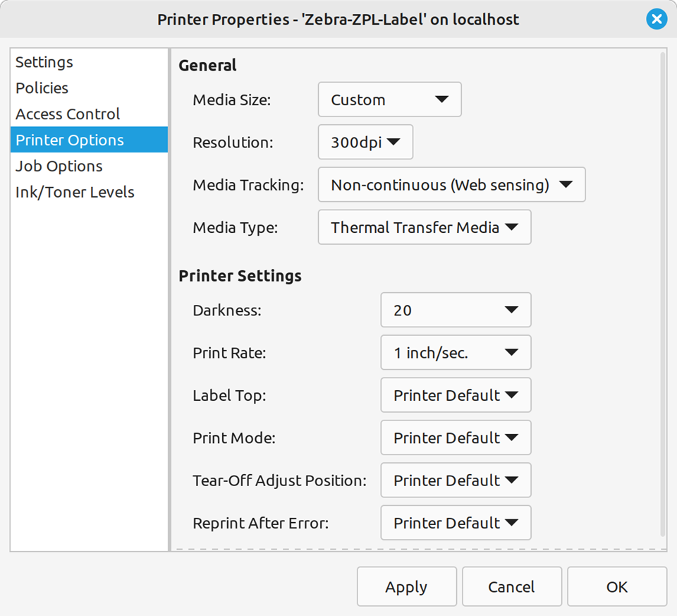Open the Label Top dropdown
Image resolution: width=677 pixels, height=616 pixels.
pos(455,395)
